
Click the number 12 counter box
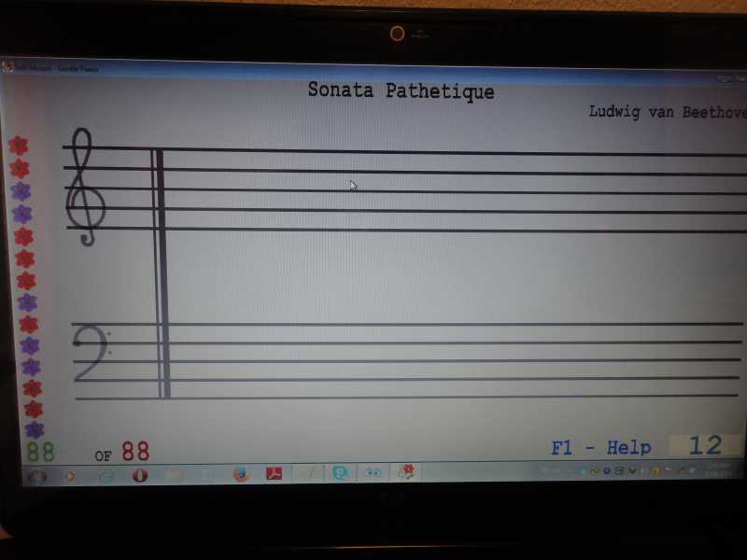coord(706,445)
